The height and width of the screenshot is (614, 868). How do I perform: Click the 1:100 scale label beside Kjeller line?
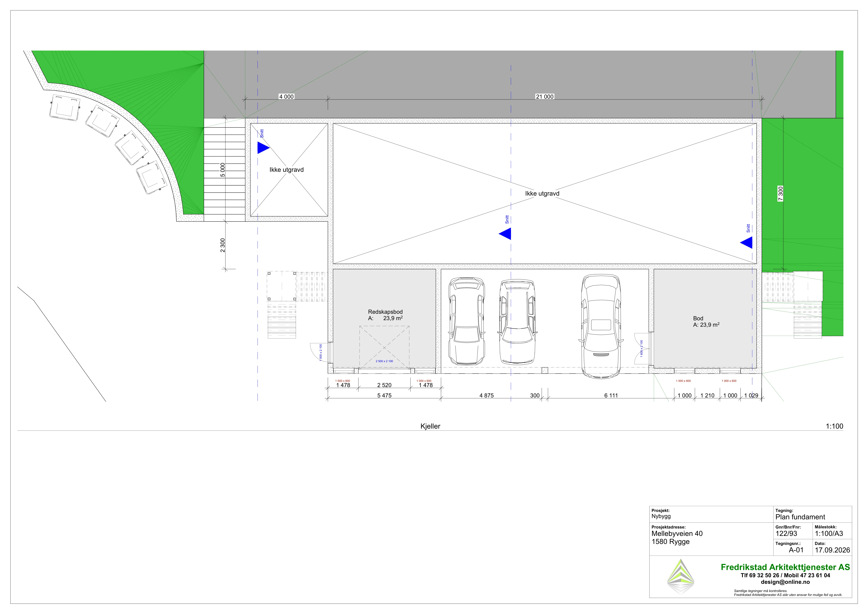[x=834, y=426]
